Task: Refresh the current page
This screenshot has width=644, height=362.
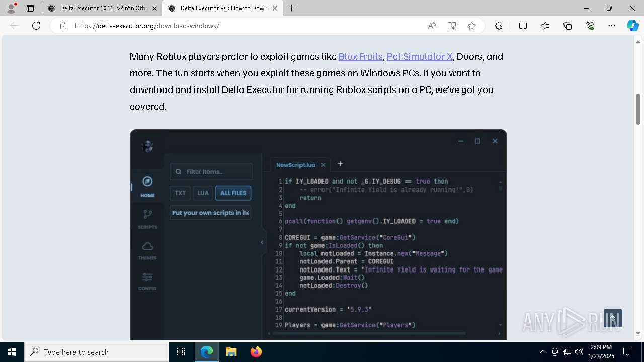Action: [36, 26]
